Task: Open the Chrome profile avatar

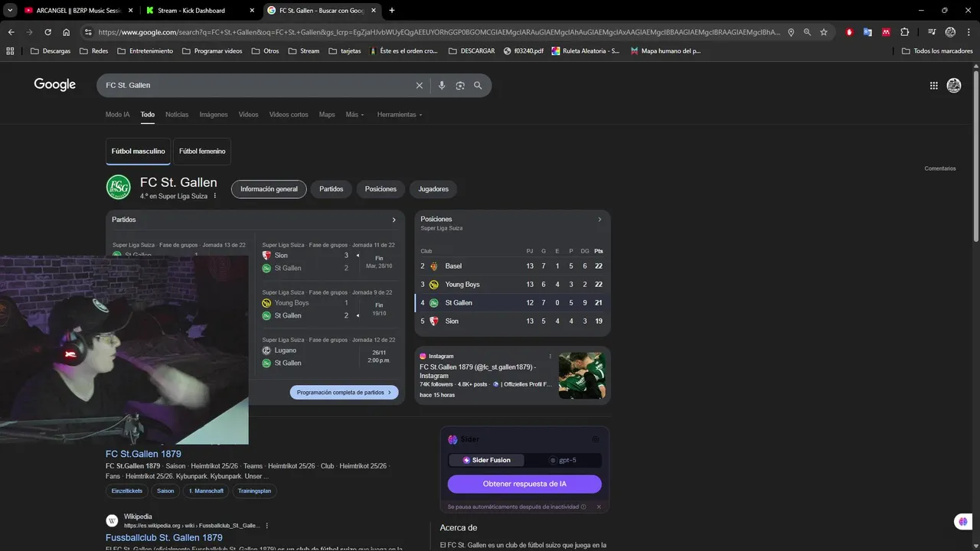Action: click(x=950, y=32)
